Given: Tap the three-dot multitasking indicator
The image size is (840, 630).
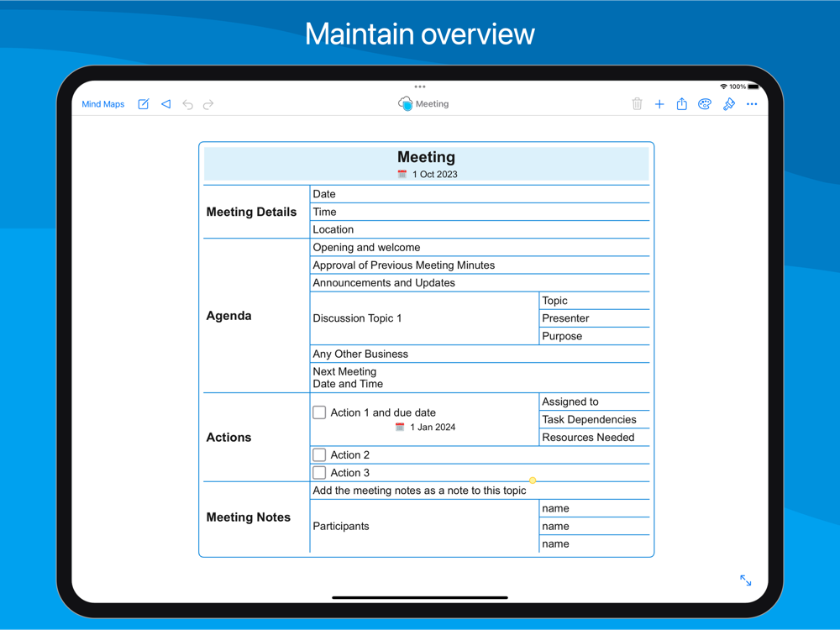Looking at the screenshot, I should tap(420, 87).
